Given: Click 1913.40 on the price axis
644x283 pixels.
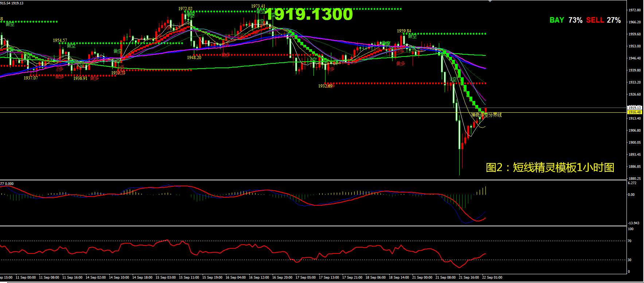Looking at the screenshot, I should click(635, 119).
